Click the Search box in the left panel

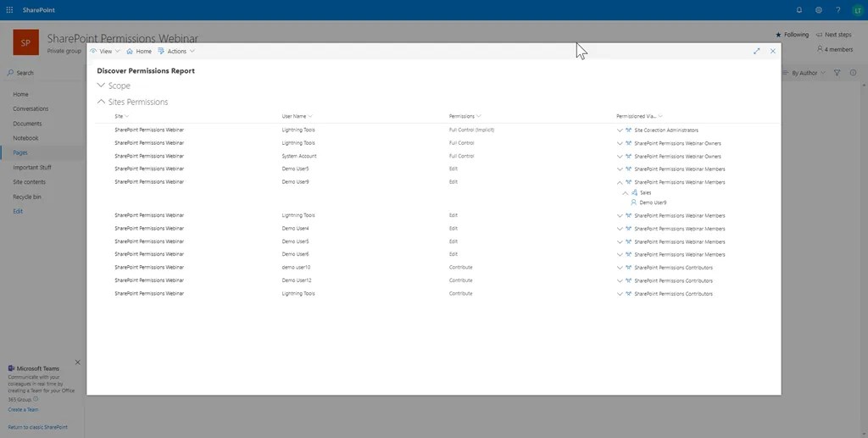(43, 73)
